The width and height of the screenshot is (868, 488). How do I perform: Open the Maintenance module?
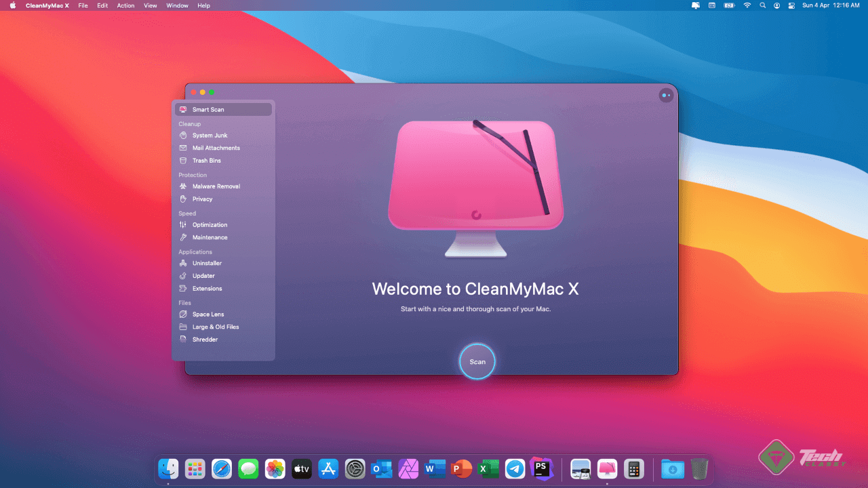click(209, 237)
